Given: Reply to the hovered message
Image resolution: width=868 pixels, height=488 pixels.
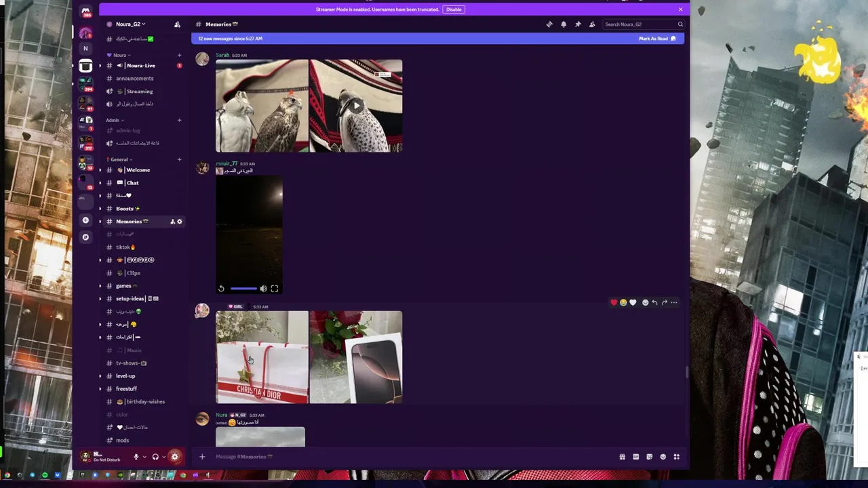Looking at the screenshot, I should (654, 302).
